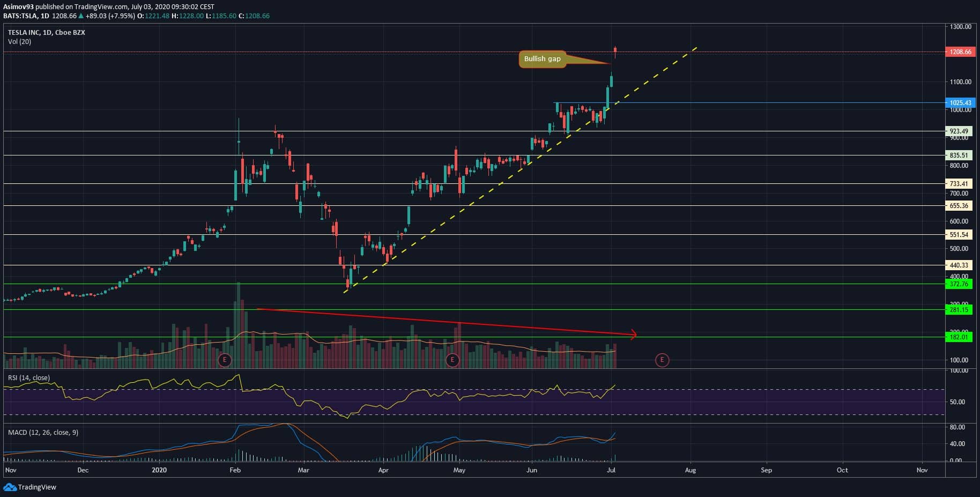Image resolution: width=980 pixels, height=497 pixels.
Task: Open the earnings marker near May
Action: click(452, 360)
